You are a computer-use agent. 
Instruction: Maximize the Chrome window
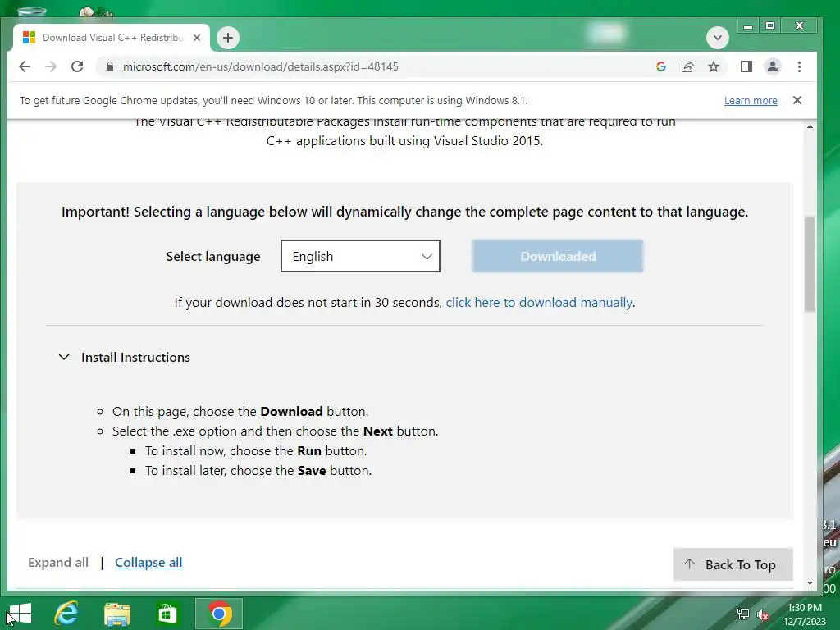(770, 25)
